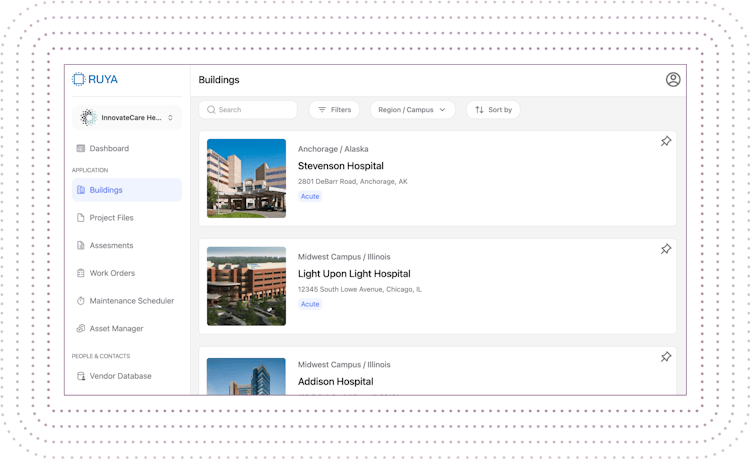The height and width of the screenshot is (459, 750).
Task: Click the Dashboard sidebar icon
Action: 81,148
